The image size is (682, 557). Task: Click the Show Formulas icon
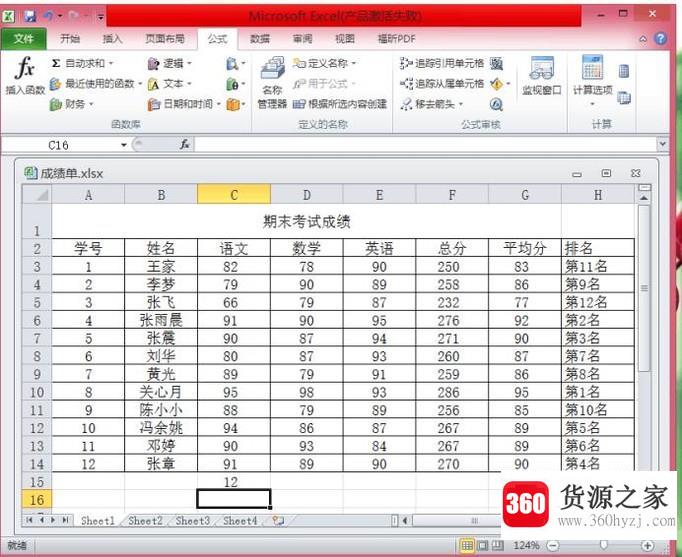[496, 64]
